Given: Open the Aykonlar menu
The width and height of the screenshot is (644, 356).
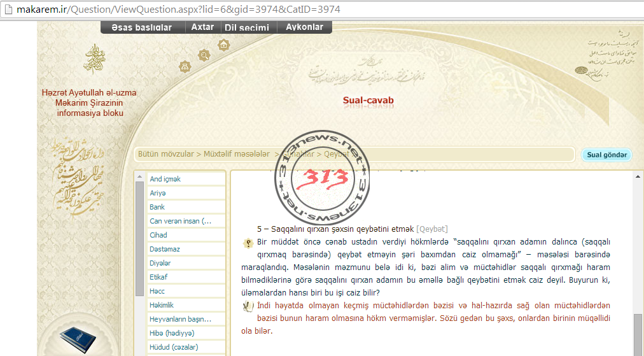Looking at the screenshot, I should [304, 27].
